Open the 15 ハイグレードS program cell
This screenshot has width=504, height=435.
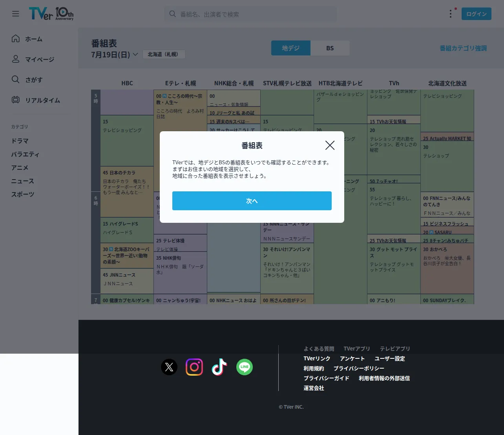point(127,230)
